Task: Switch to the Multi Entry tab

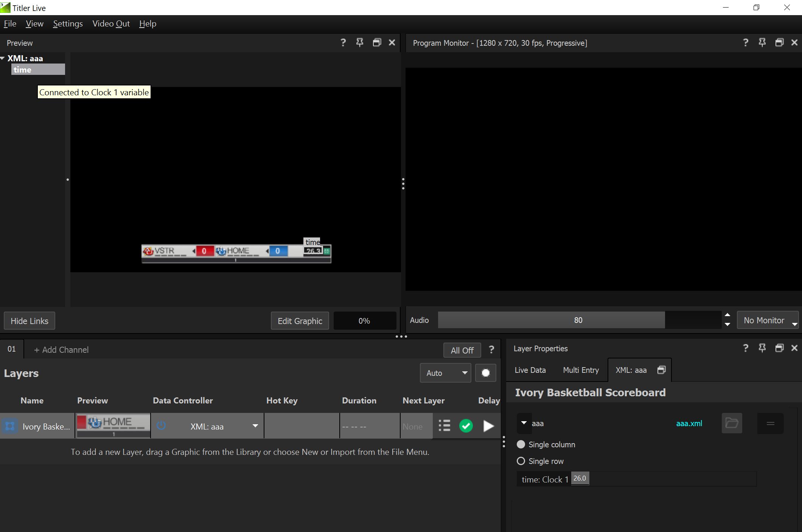Action: click(x=581, y=370)
